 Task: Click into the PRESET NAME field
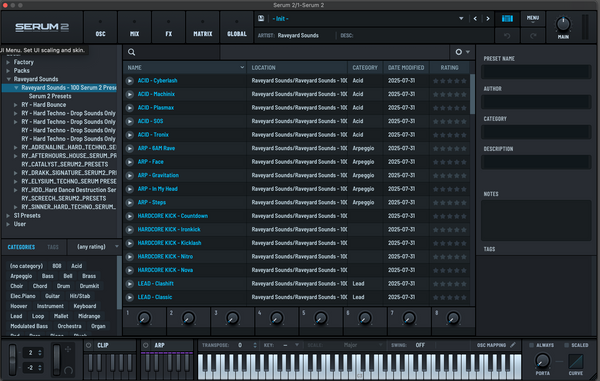[536, 72]
